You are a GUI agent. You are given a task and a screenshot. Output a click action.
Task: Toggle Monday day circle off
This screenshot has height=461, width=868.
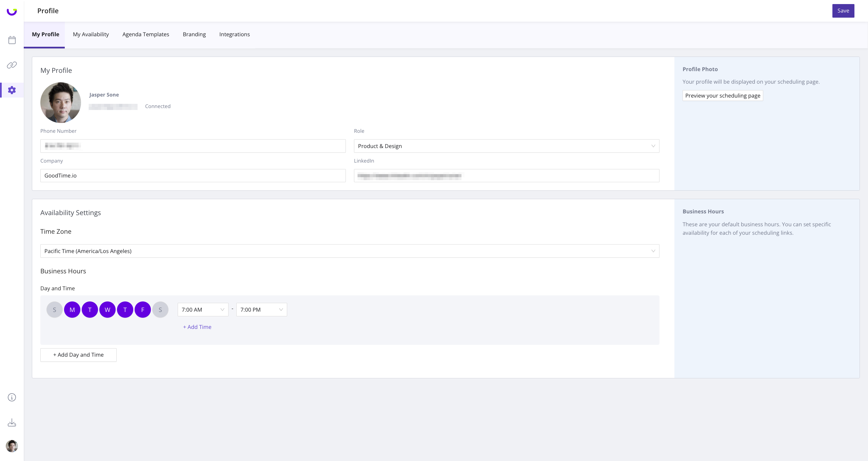click(x=72, y=310)
